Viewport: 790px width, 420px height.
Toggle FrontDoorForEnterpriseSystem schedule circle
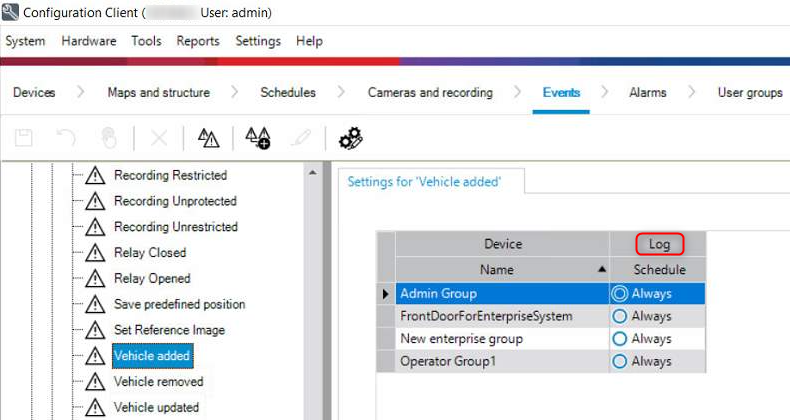(620, 316)
